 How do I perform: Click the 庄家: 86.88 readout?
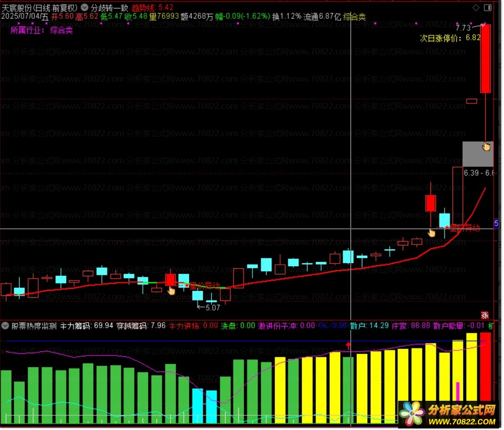tap(411, 326)
